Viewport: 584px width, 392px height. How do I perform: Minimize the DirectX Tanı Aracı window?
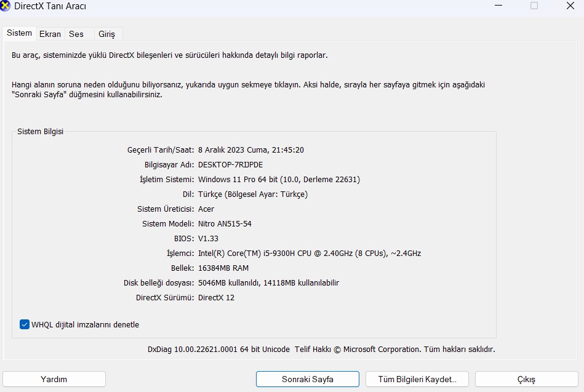click(498, 6)
